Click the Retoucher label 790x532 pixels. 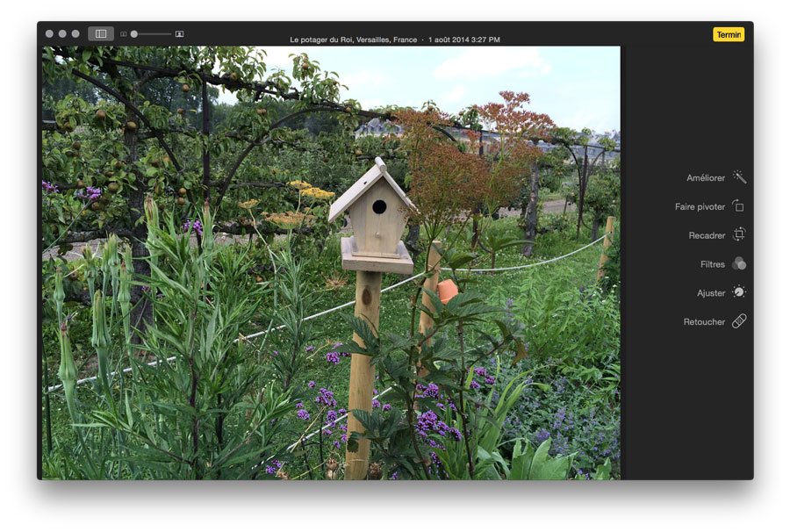coord(704,322)
